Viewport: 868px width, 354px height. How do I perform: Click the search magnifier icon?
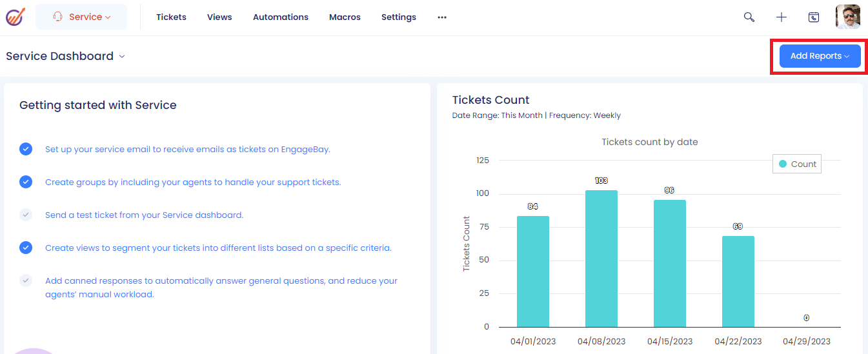click(749, 17)
